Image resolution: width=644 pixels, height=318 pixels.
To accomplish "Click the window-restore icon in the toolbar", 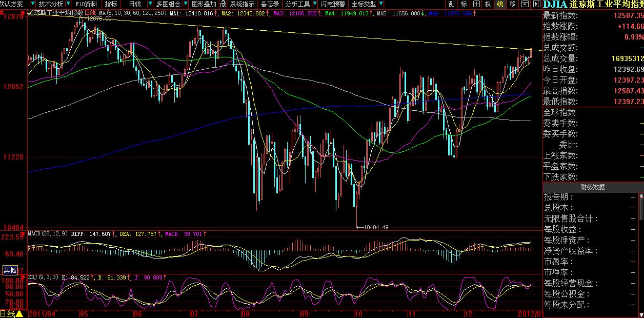I will coord(524,4).
